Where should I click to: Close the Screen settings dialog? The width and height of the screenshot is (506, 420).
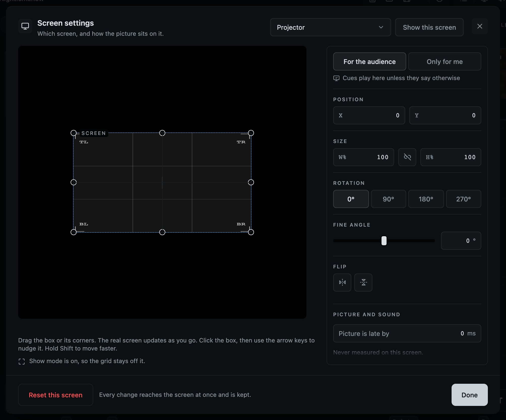[x=480, y=26]
